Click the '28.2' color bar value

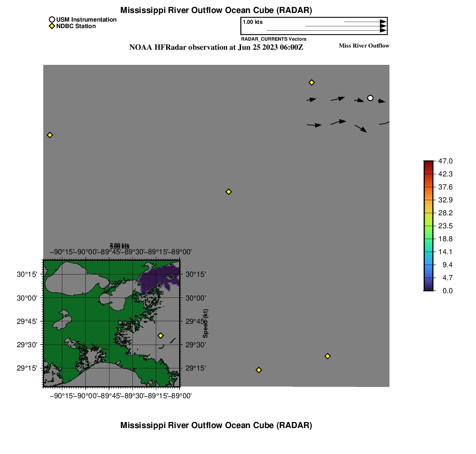[x=445, y=213]
